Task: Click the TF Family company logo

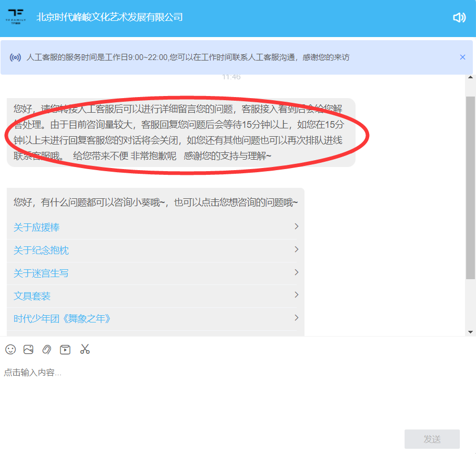Action: (16, 17)
